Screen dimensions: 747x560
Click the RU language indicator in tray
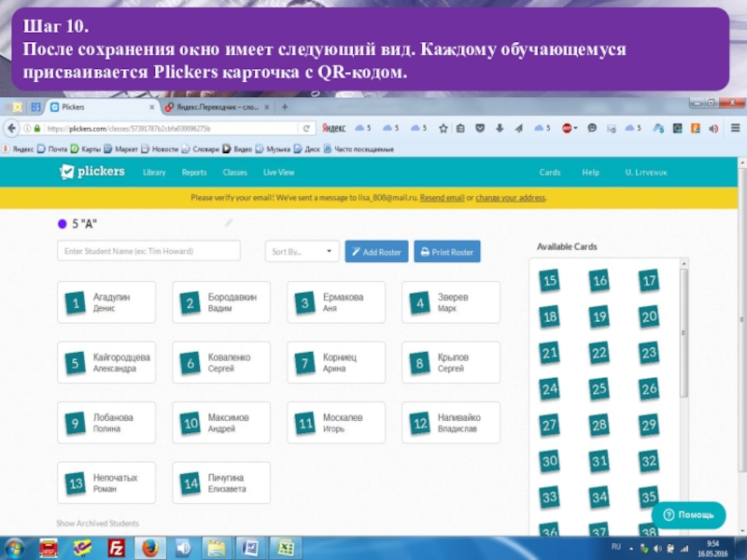pos(616,547)
